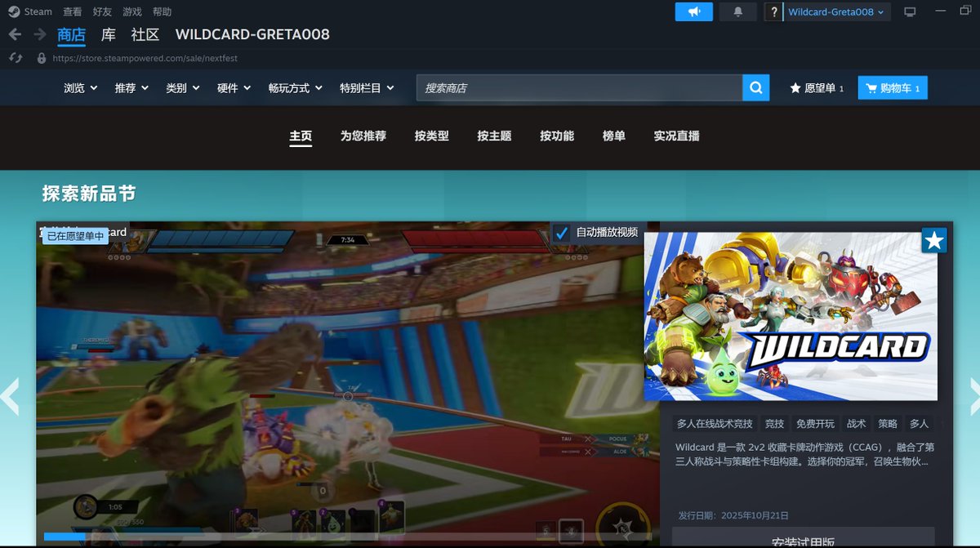This screenshot has height=548, width=980.
Task: Click the 探索新品节 heading
Action: click(x=89, y=194)
